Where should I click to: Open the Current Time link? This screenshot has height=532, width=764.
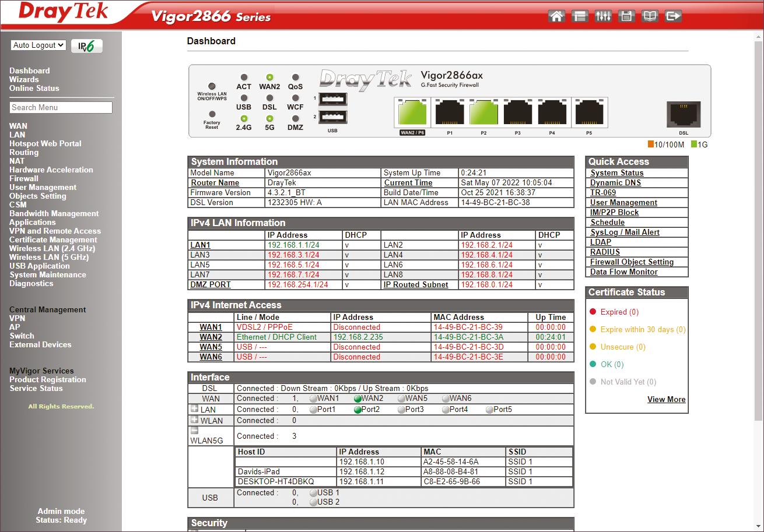click(x=408, y=182)
